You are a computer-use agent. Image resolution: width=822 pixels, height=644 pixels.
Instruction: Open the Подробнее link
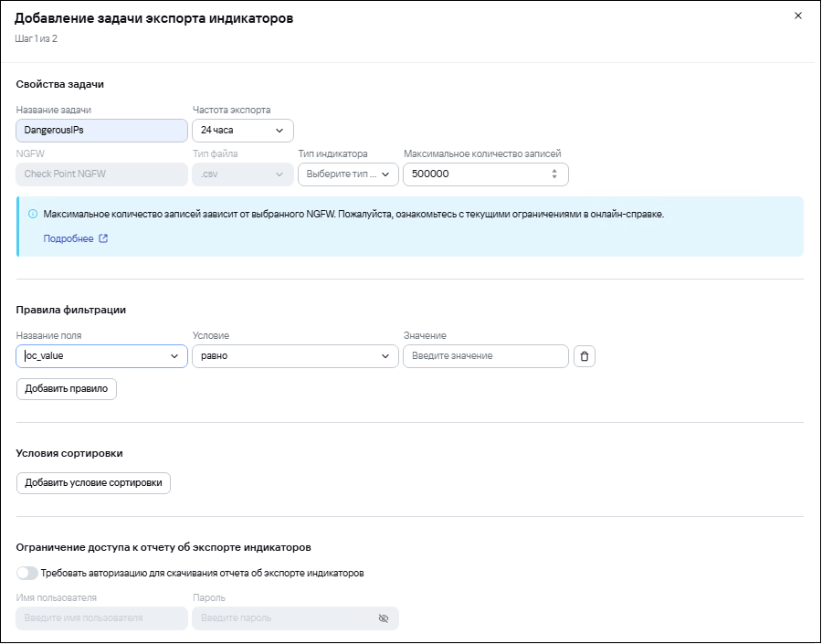68,238
